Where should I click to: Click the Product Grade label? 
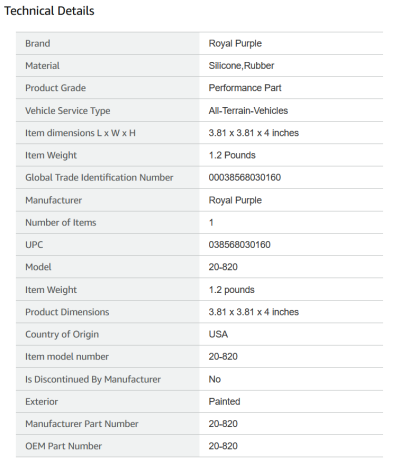point(55,88)
